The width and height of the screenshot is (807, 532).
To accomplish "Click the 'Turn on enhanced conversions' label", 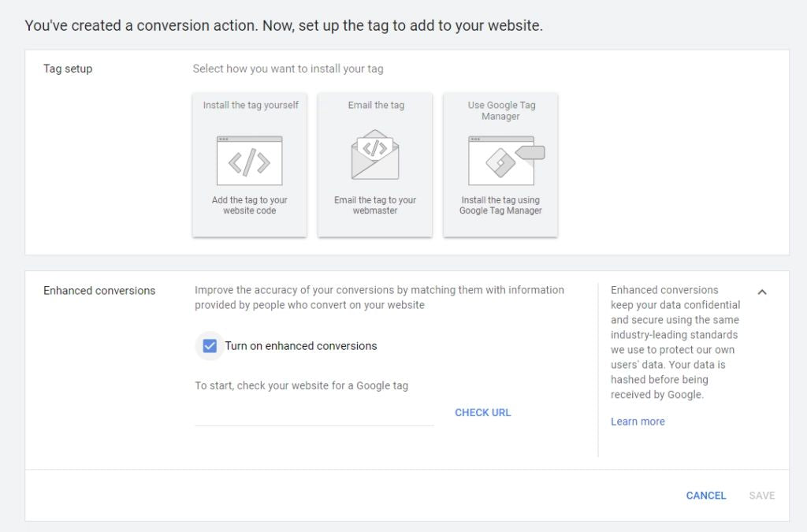I will click(301, 346).
